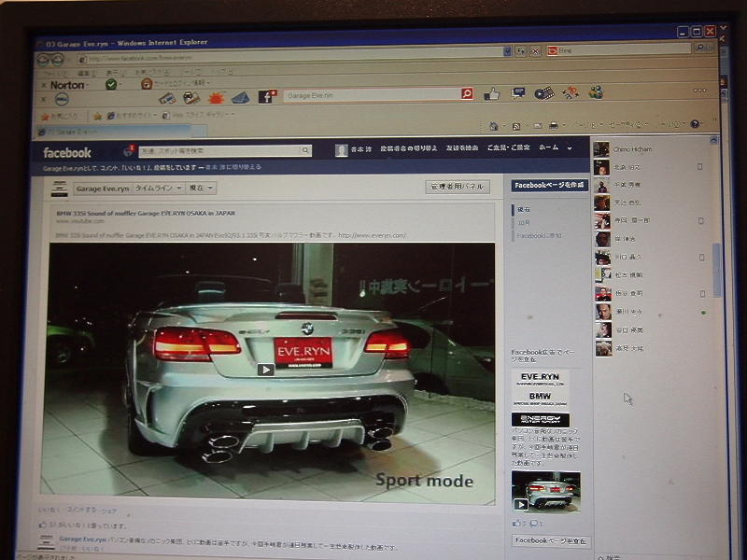Open the 現在 dropdown in page header

tap(201, 189)
